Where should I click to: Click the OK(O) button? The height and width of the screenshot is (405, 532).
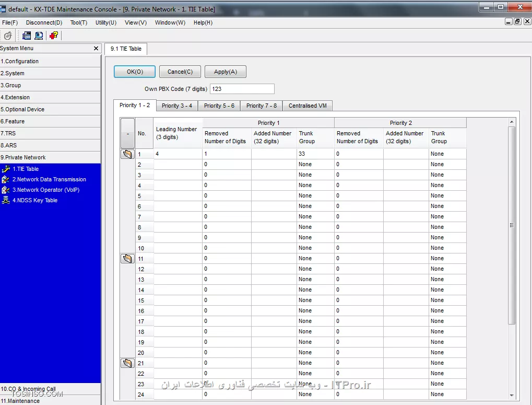135,72
